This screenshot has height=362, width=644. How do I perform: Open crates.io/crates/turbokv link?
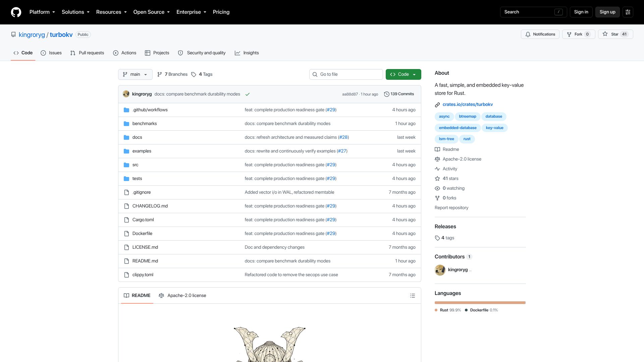(468, 105)
